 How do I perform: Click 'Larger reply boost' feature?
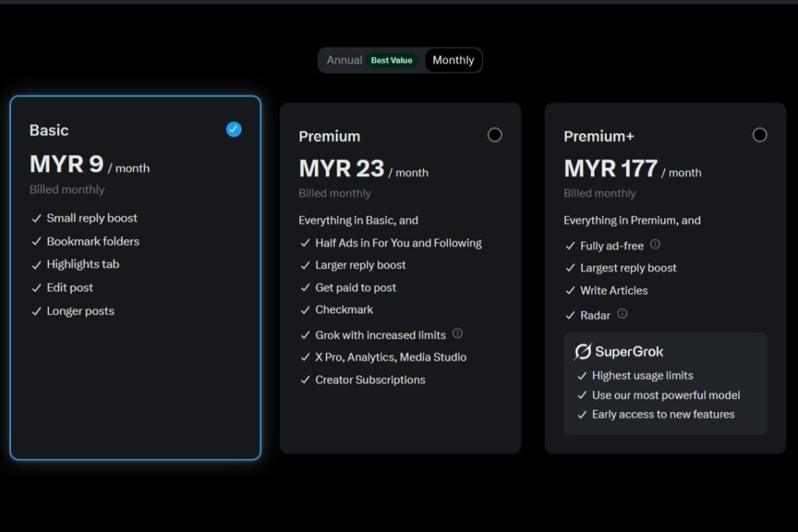click(x=360, y=265)
